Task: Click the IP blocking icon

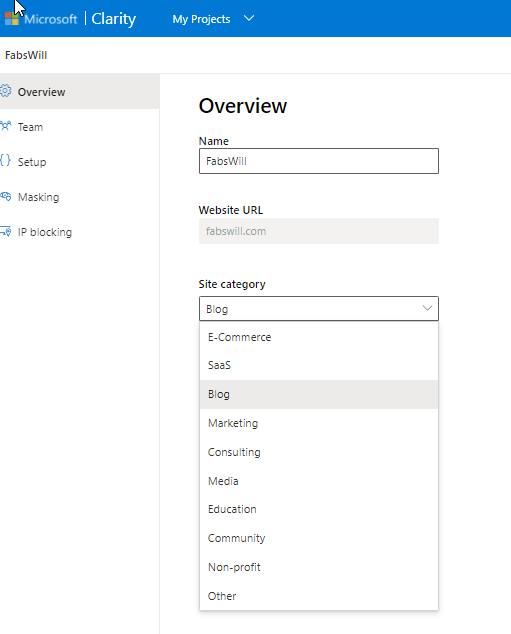Action: 6,231
